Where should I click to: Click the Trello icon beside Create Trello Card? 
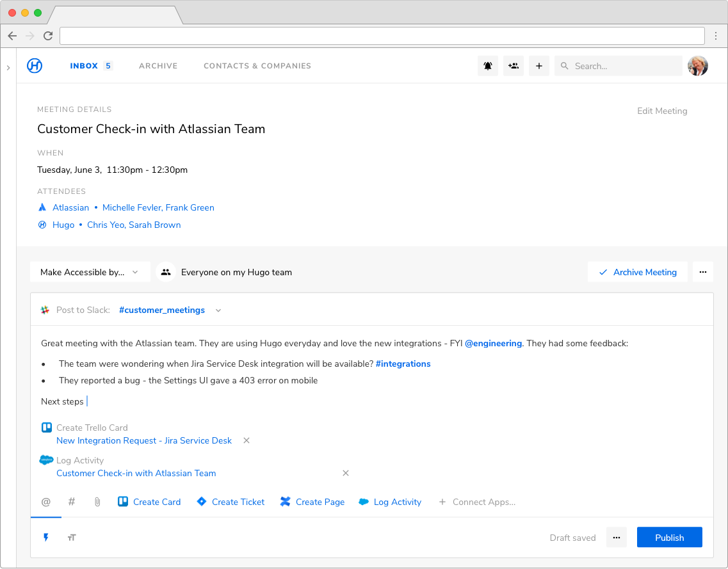[47, 428]
